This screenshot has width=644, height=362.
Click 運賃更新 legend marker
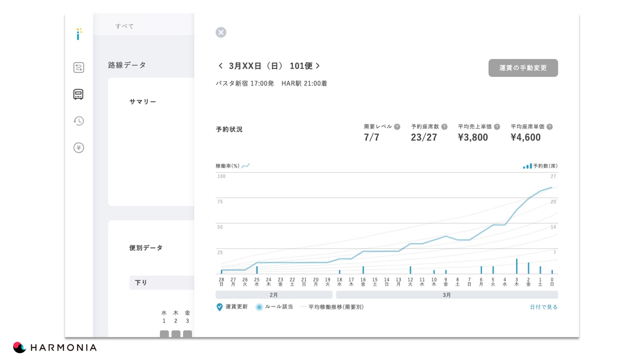coord(219,307)
